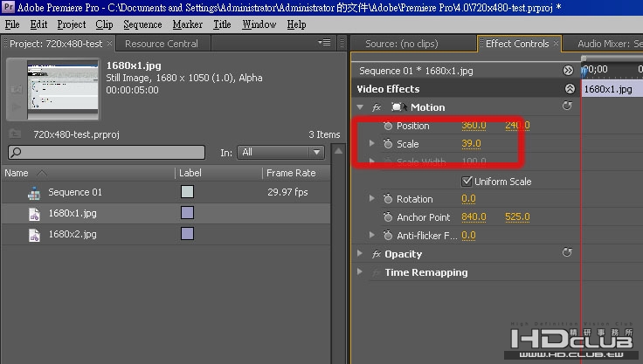Expand the Rotation property

(x=371, y=198)
